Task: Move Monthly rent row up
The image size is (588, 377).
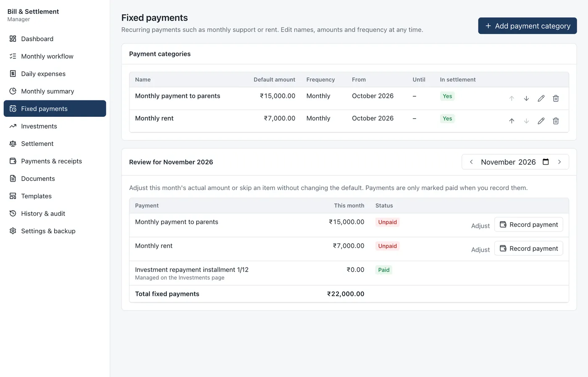Action: point(512,121)
